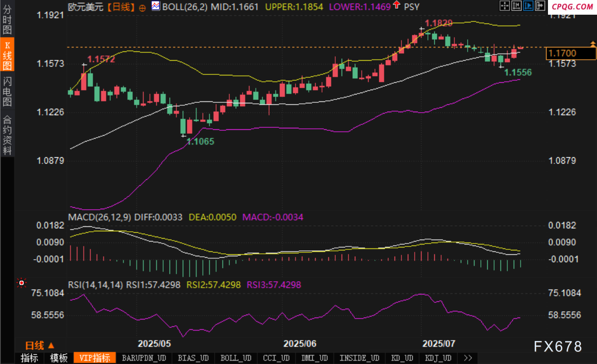Click the BOLL indicator chart icon

[x=155, y=6]
